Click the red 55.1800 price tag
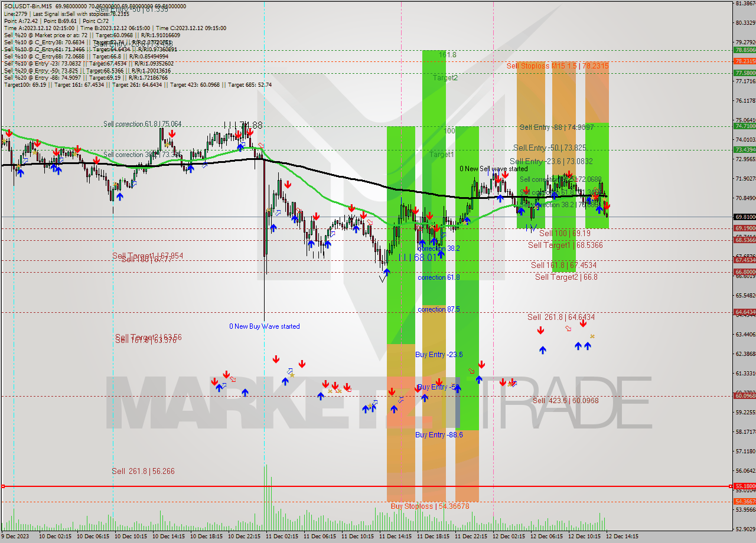 (745, 486)
